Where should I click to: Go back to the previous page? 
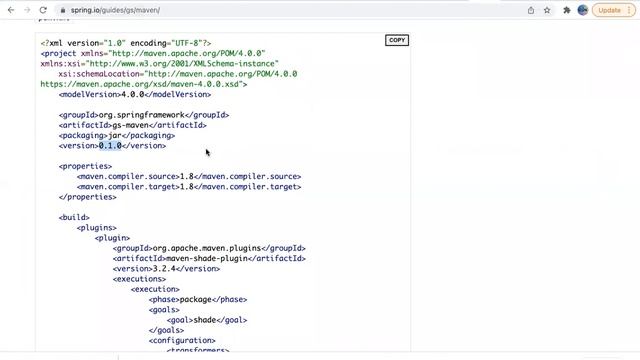[x=11, y=10]
